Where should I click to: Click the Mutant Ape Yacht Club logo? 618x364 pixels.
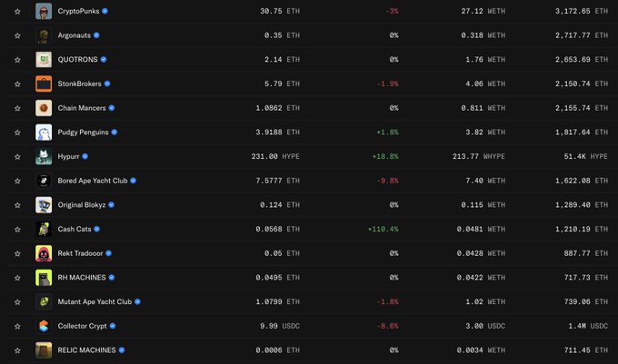click(44, 302)
